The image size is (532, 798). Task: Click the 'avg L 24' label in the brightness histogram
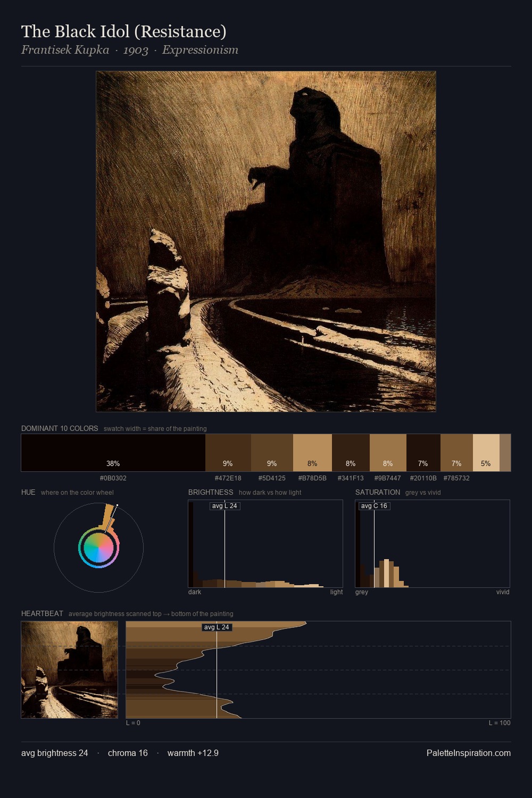tap(225, 506)
